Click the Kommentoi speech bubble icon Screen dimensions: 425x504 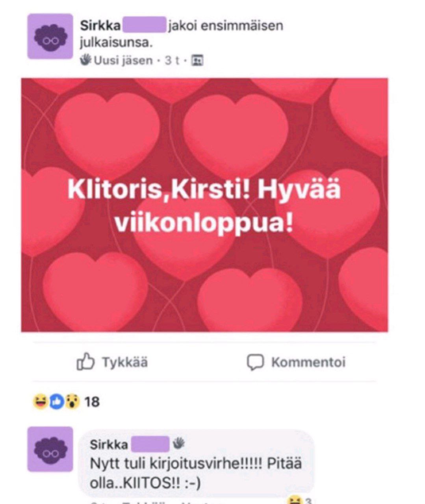(255, 362)
